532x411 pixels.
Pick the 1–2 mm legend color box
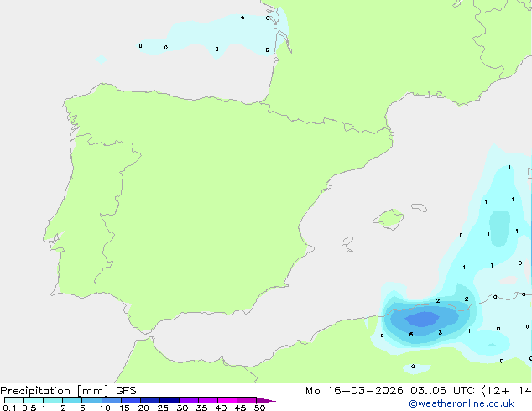[53, 400]
